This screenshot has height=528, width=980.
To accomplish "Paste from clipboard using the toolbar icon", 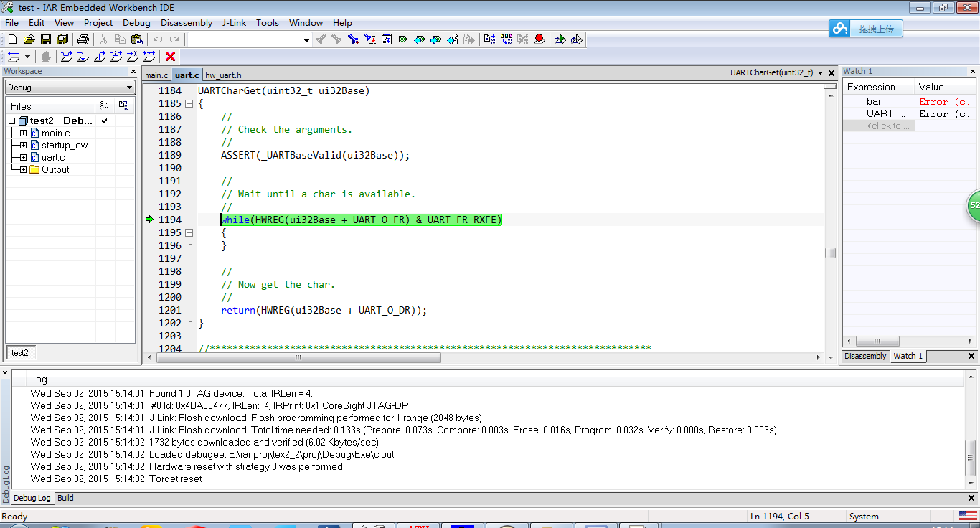I will 136,39.
